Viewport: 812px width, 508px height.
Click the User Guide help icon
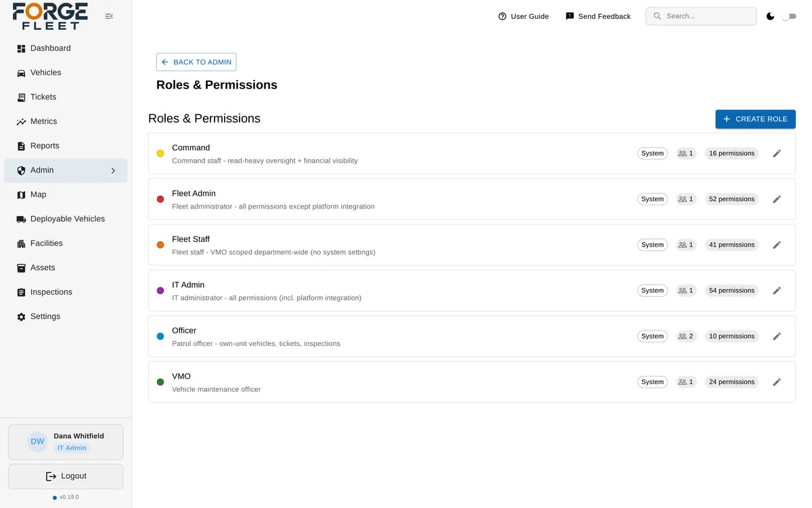pos(502,16)
